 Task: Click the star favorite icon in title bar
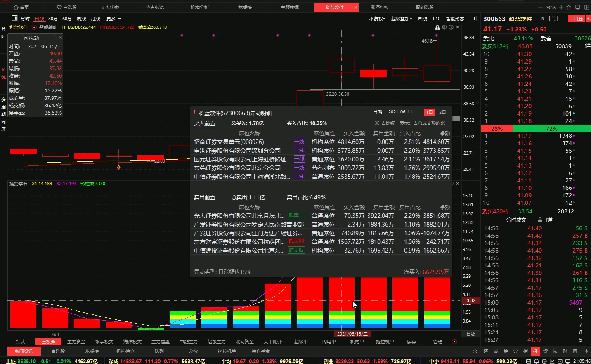pyautogui.click(x=569, y=7)
